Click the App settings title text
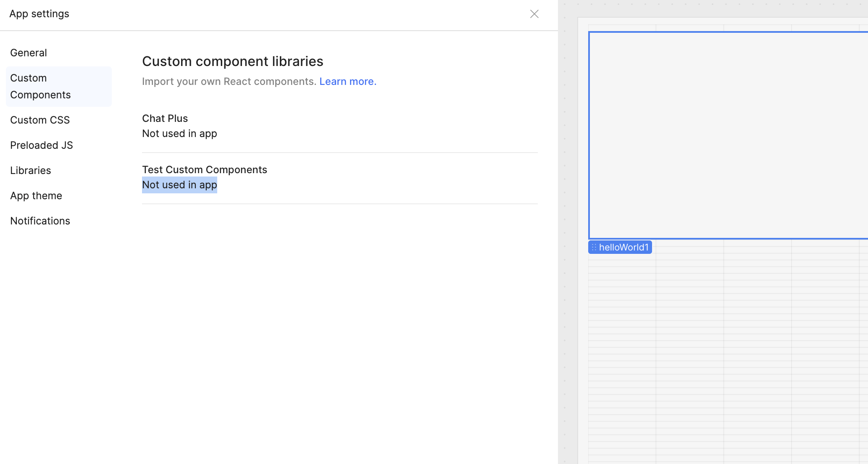This screenshot has width=868, height=464. (39, 14)
